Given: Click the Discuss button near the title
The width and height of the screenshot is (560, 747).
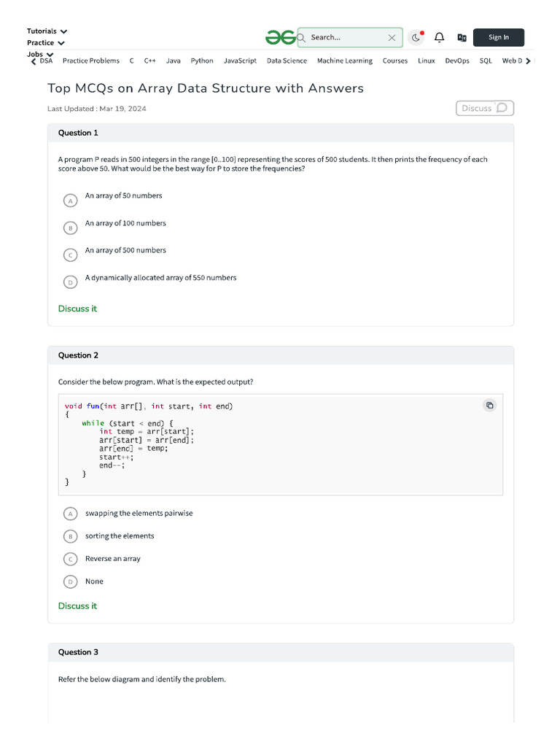Looking at the screenshot, I should (x=484, y=108).
